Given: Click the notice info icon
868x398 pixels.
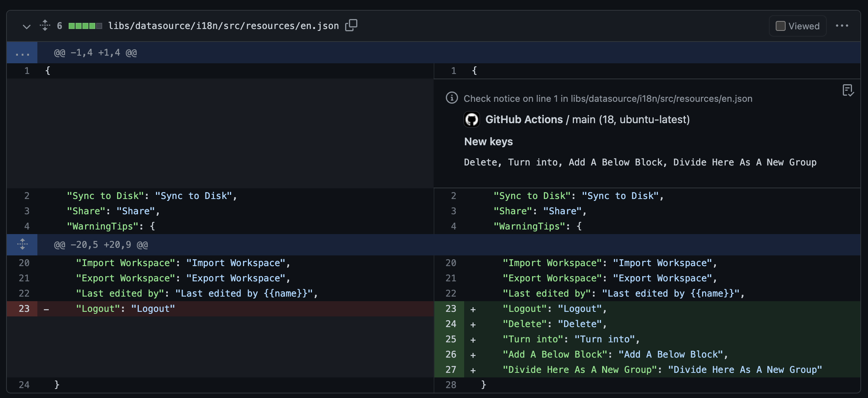Looking at the screenshot, I should click(x=452, y=98).
